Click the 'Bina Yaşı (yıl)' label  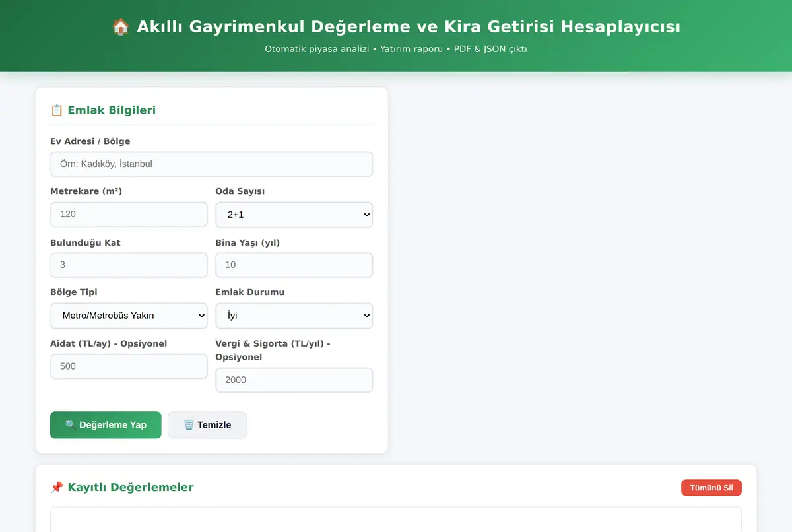pos(247,242)
